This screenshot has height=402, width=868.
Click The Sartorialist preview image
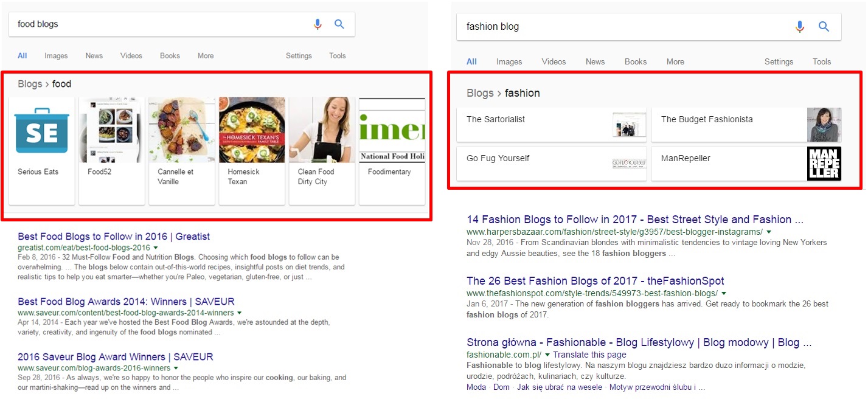coord(630,125)
